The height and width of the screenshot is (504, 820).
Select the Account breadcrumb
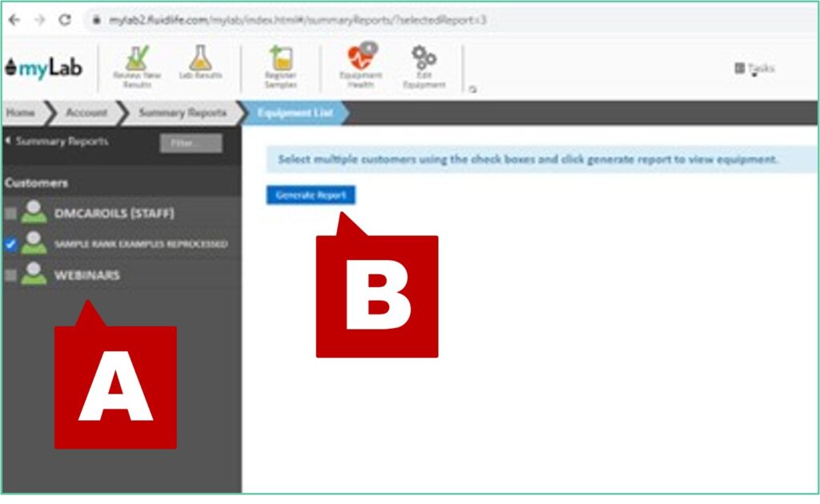click(x=86, y=113)
